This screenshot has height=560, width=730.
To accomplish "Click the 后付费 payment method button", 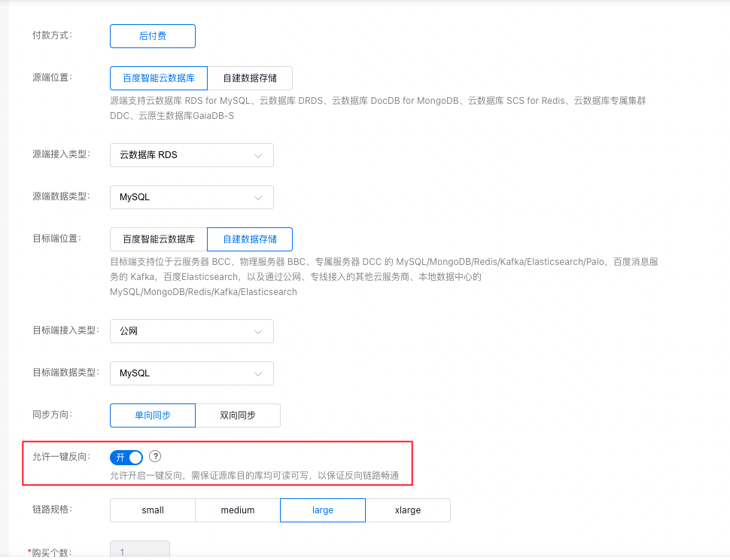I will point(152,36).
